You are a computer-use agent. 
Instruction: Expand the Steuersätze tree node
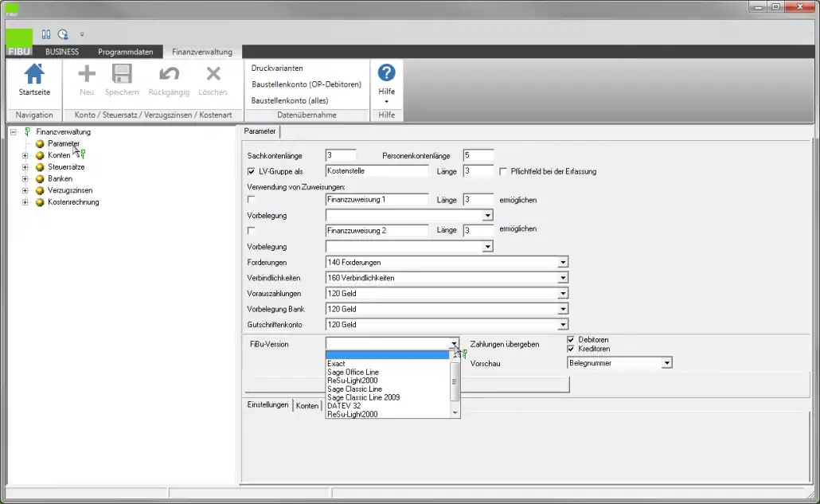[25, 167]
